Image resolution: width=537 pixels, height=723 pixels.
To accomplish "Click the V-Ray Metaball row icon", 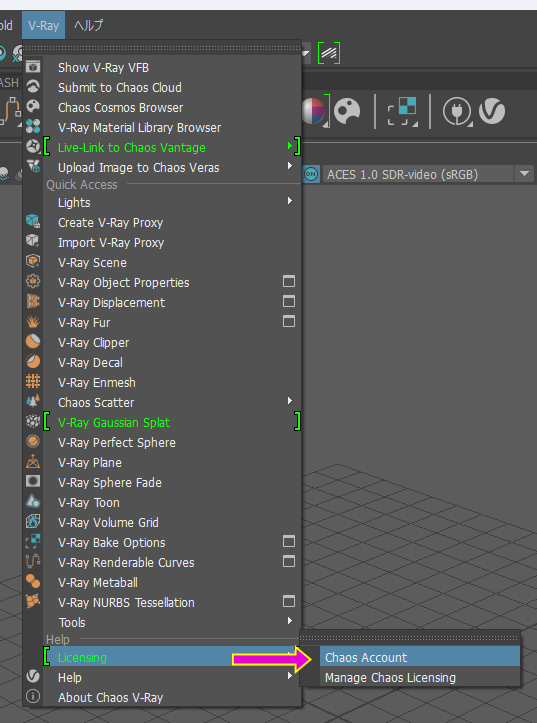I will pos(33,581).
